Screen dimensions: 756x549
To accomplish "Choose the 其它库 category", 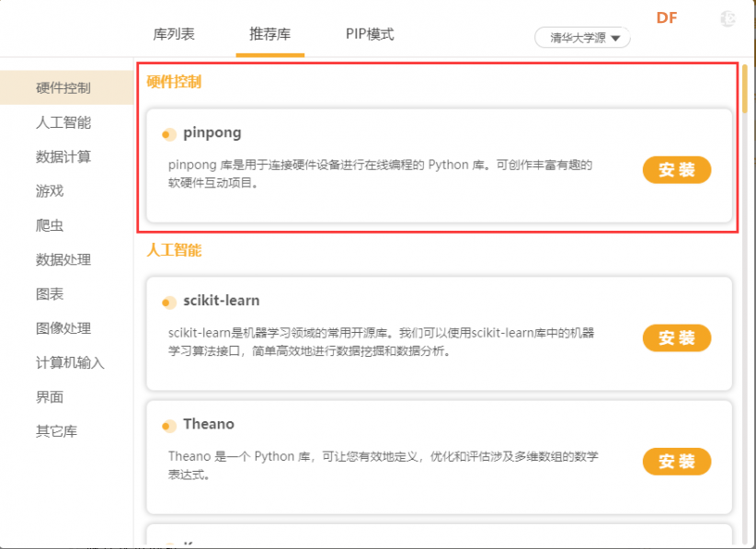I will click(x=56, y=431).
